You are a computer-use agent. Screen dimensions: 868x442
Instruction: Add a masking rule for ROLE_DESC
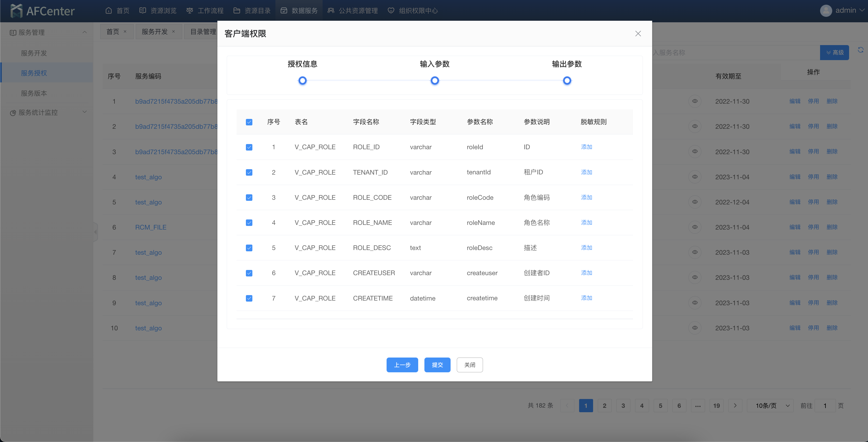586,248
